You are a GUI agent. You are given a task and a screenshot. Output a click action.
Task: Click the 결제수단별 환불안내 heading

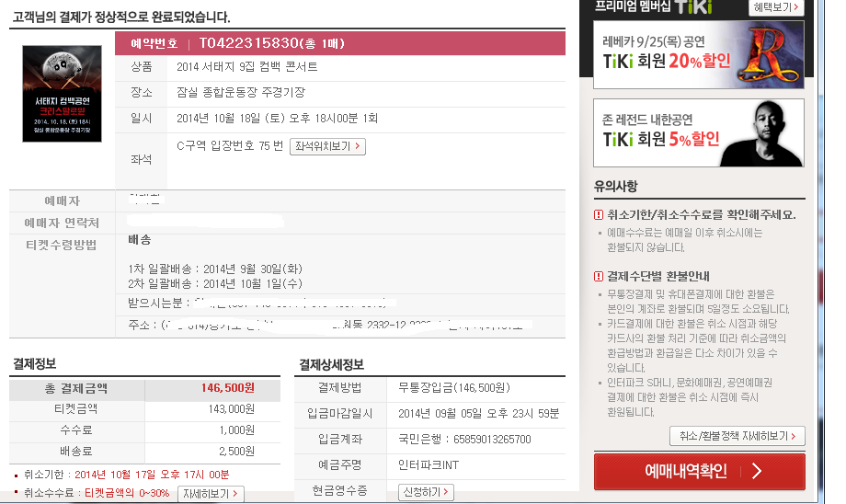pos(658,276)
